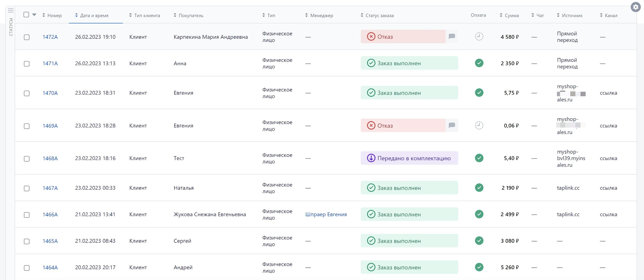644x280 pixels.
Task: Click pending payment clock icon for order 1472A
Action: tap(479, 36)
